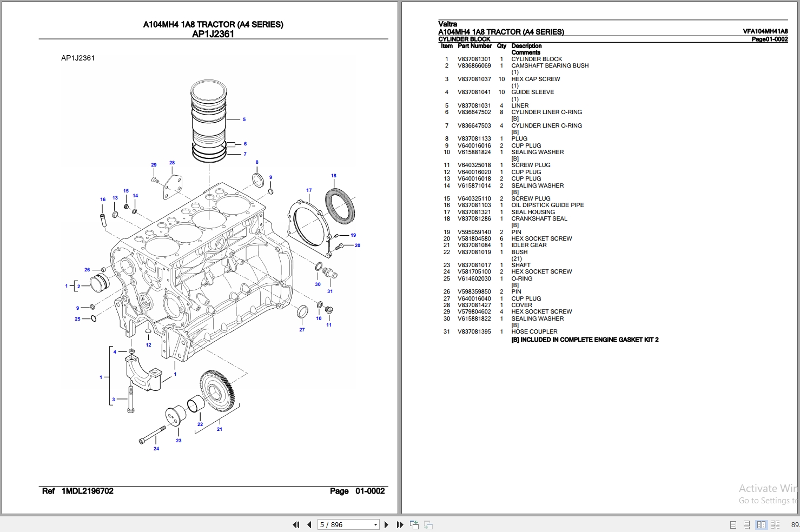Open the page number dropdown
The height and width of the screenshot is (532, 800).
[x=375, y=524]
